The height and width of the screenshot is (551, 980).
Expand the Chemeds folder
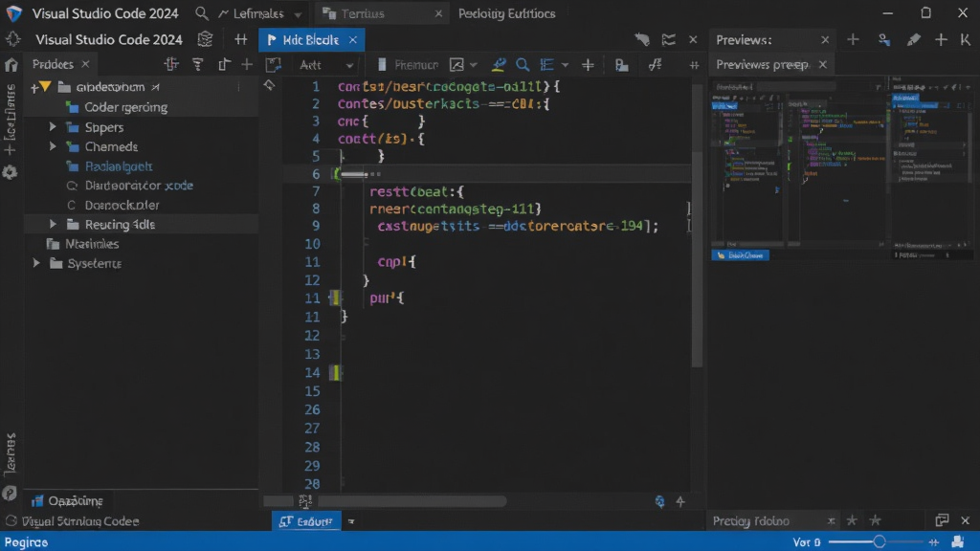[54, 146]
